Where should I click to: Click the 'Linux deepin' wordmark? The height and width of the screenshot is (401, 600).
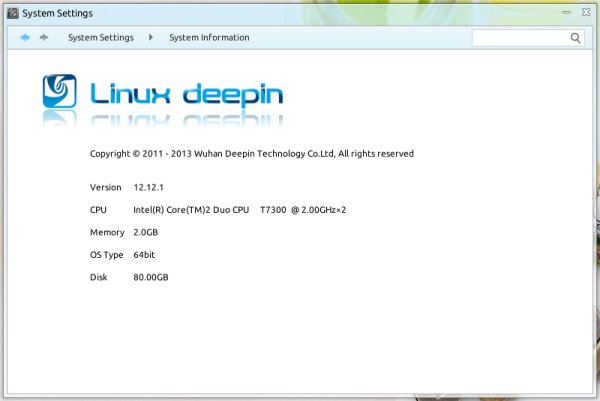click(x=187, y=94)
